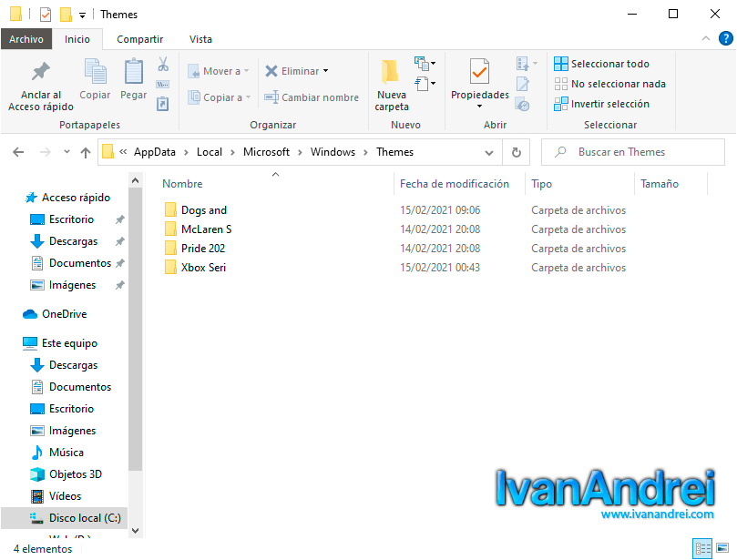Click the Cortar scissors icon
The width and height of the screenshot is (737, 560).
[163, 65]
